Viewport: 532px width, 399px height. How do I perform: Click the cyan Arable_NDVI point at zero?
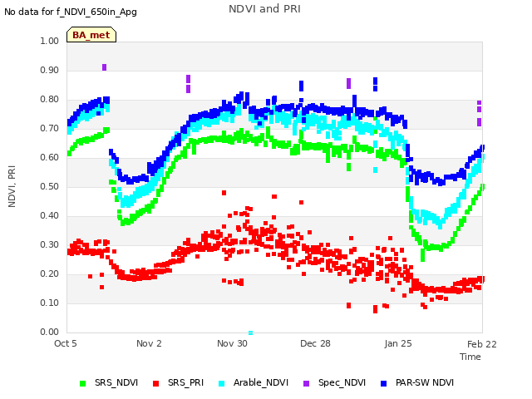pos(250,332)
